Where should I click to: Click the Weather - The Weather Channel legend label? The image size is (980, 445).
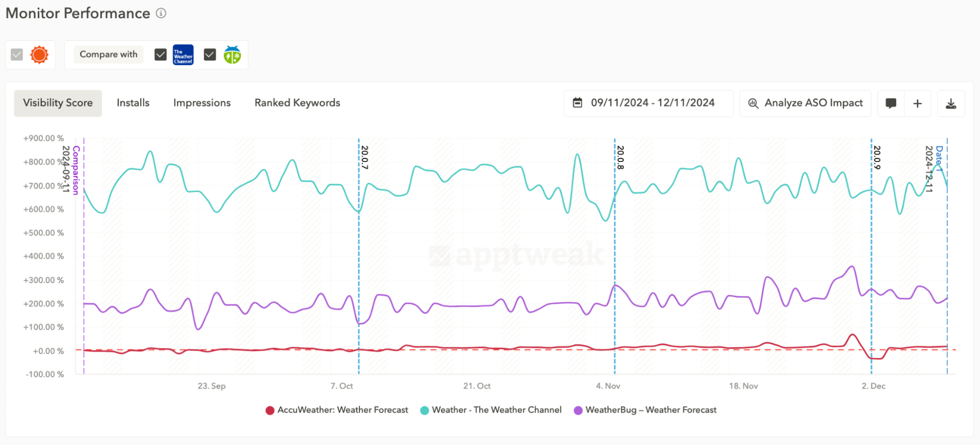[x=497, y=410]
